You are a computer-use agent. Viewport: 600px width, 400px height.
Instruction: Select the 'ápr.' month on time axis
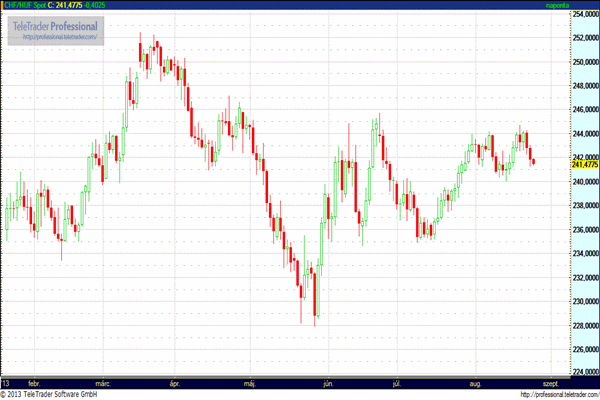click(175, 383)
